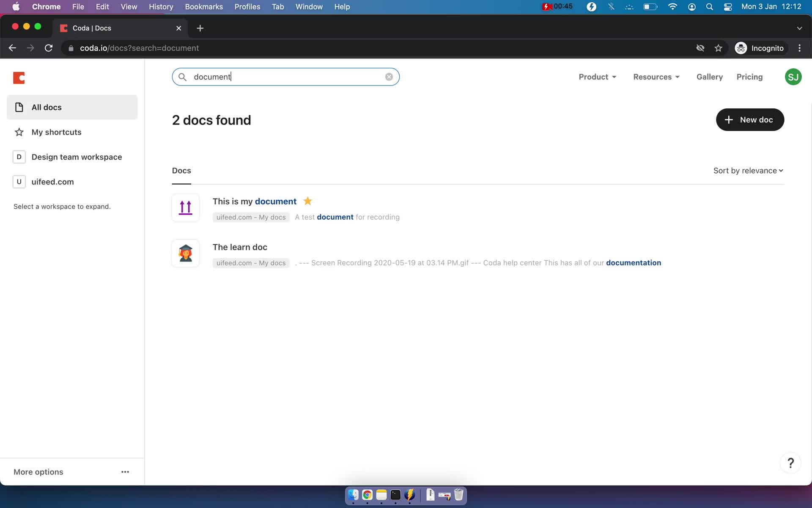Viewport: 812px width, 508px height.
Task: Open the Pricing page link
Action: coord(749,77)
